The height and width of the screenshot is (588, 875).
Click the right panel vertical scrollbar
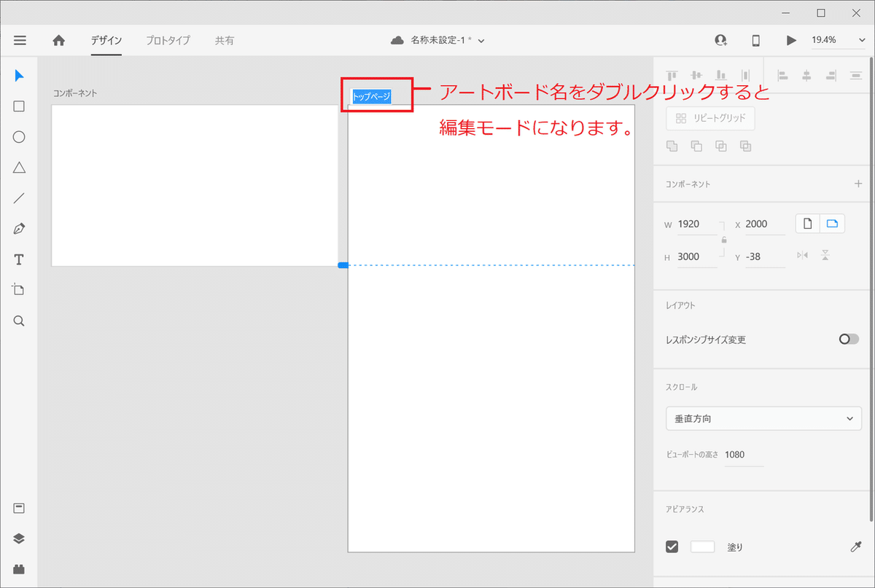(x=872, y=290)
